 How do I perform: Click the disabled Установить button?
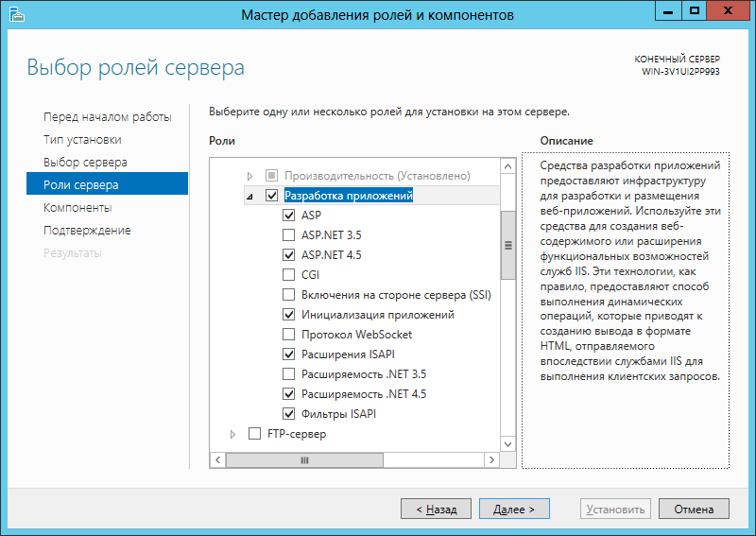pos(615,509)
